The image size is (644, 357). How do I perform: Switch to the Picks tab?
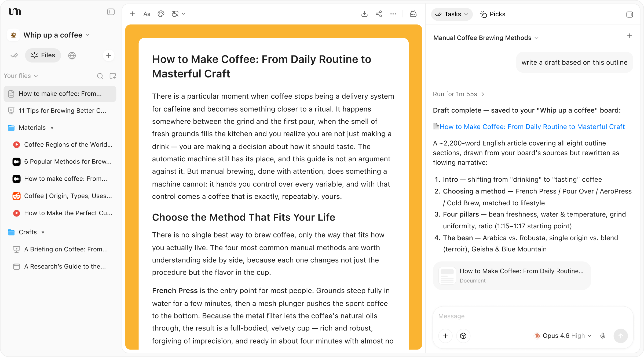pos(493,14)
